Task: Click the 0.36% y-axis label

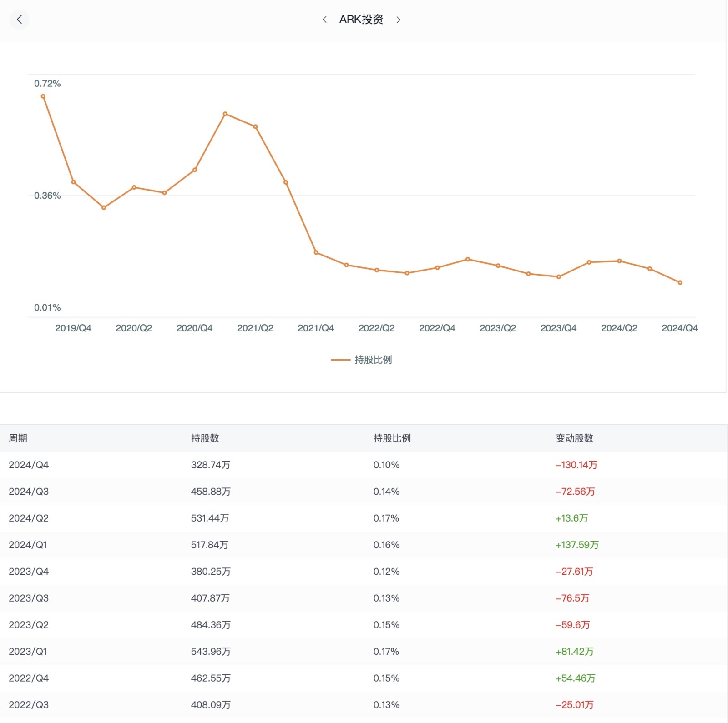Action: pyautogui.click(x=47, y=196)
